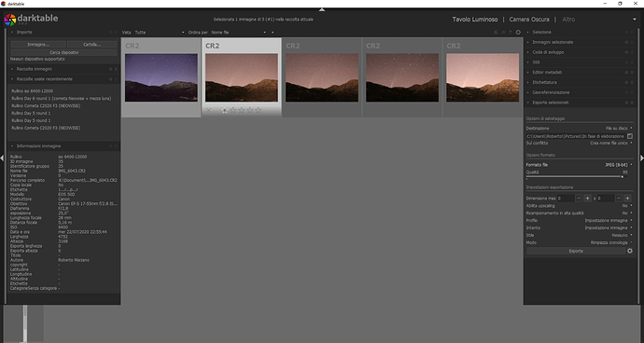The height and width of the screenshot is (343, 644).
Task: Toggle the star overlays icon in the top toolbar
Action: [x=503, y=32]
